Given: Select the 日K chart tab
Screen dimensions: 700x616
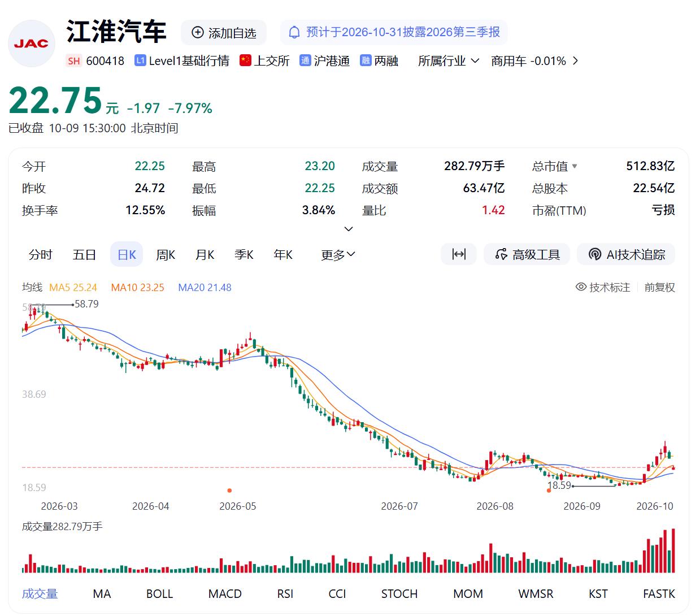Looking at the screenshot, I should (x=127, y=255).
